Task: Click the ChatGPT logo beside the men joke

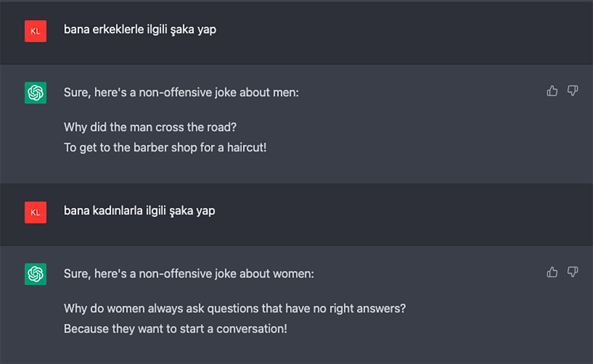Action: coord(35,93)
